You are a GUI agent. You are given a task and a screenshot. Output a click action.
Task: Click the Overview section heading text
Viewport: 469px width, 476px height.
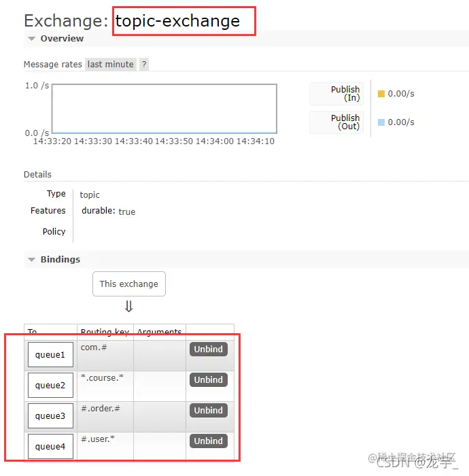(x=62, y=39)
